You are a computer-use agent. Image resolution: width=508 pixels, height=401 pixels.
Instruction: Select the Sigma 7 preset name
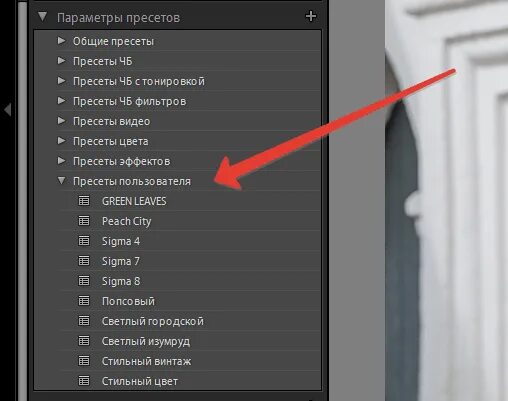coord(121,261)
